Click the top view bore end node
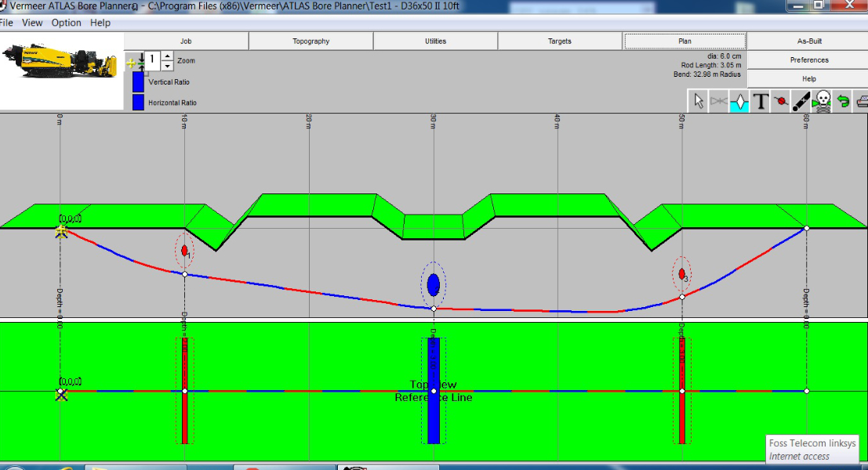 807,391
